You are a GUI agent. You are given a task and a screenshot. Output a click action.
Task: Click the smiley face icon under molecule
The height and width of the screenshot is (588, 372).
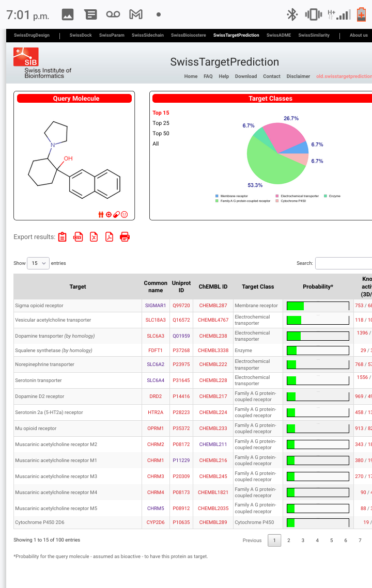coord(124,215)
